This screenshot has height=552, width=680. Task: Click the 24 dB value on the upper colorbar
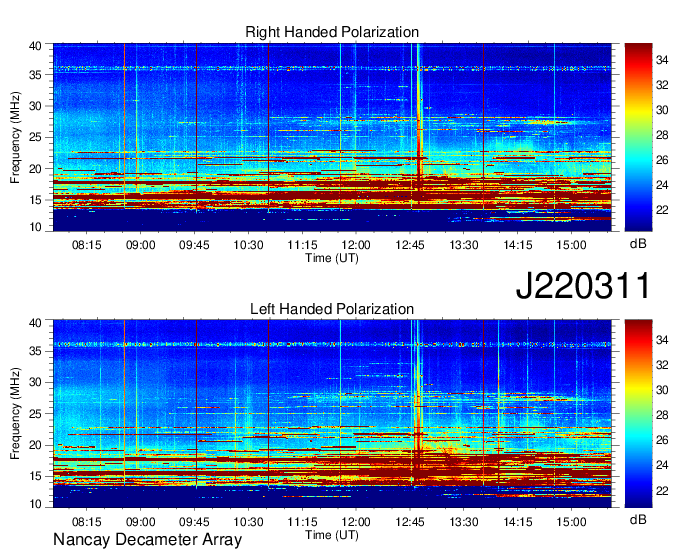[x=662, y=185]
